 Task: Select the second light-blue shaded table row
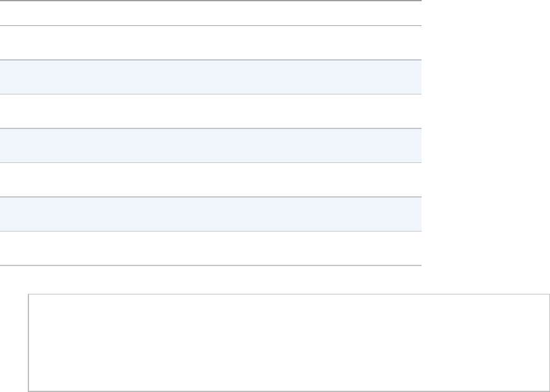pyautogui.click(x=210, y=146)
